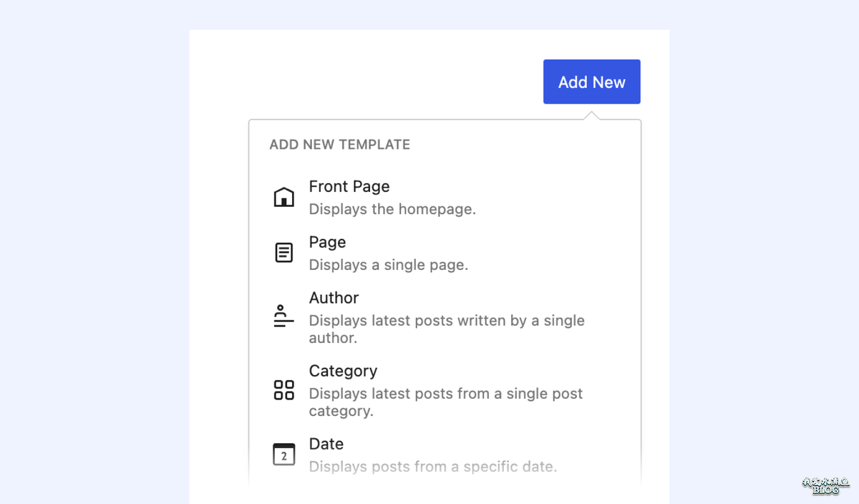Image resolution: width=859 pixels, height=504 pixels.
Task: Select the Author template from the menu
Action: [x=334, y=297]
